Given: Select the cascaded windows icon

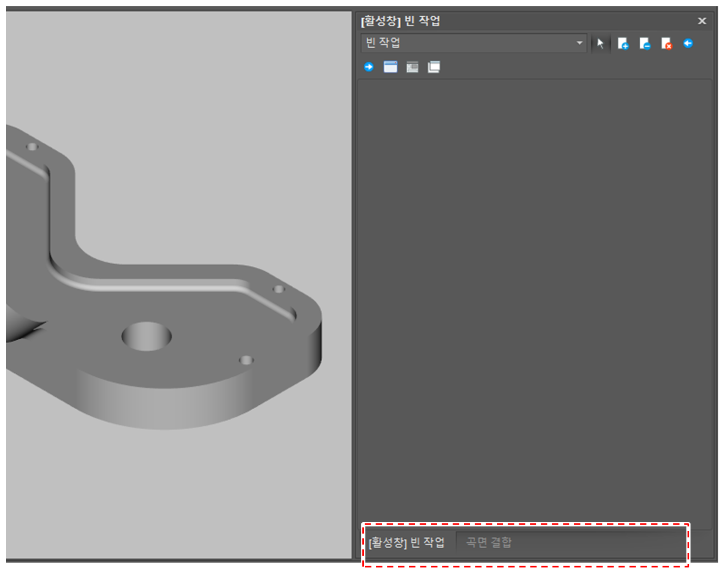Looking at the screenshot, I should point(434,67).
